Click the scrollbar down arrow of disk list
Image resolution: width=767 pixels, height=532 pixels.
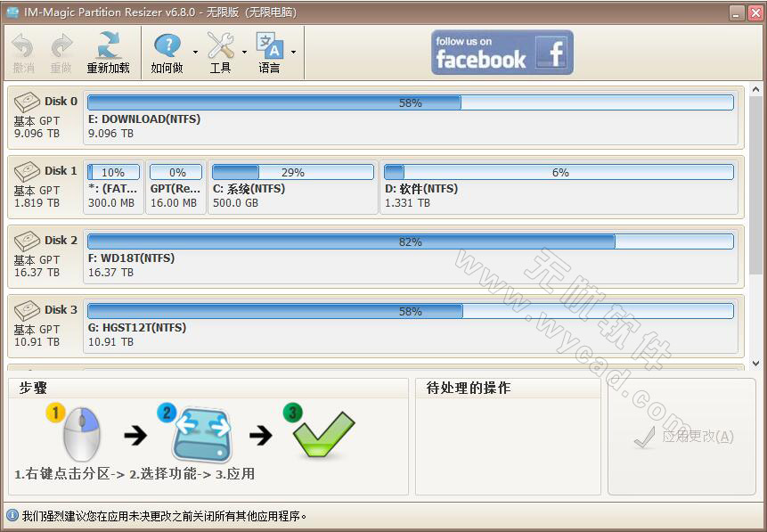pos(755,364)
